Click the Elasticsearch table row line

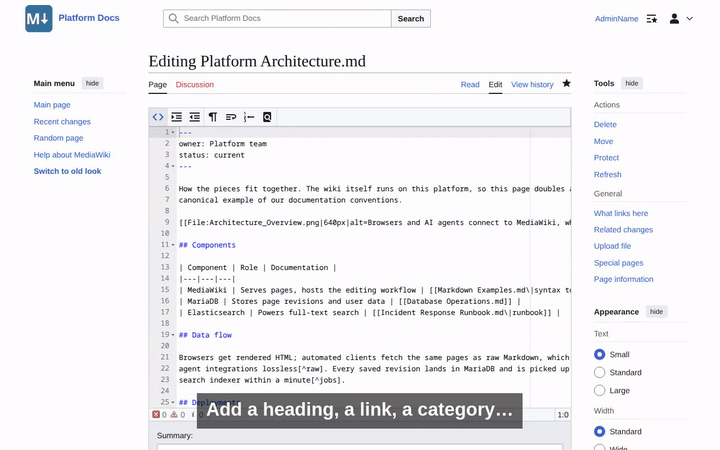369,312
